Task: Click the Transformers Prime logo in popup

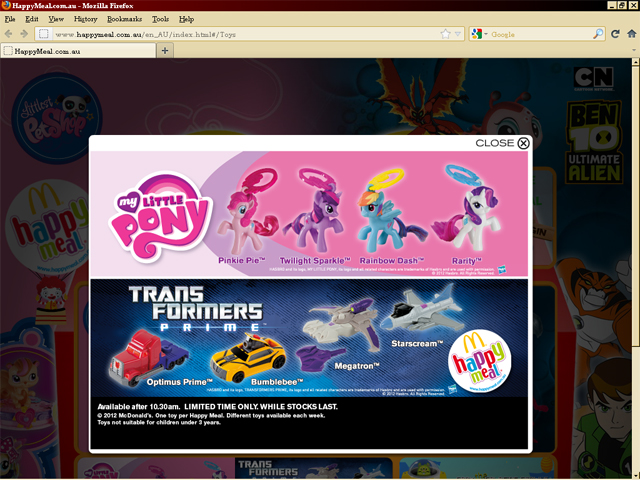Action: (196, 308)
